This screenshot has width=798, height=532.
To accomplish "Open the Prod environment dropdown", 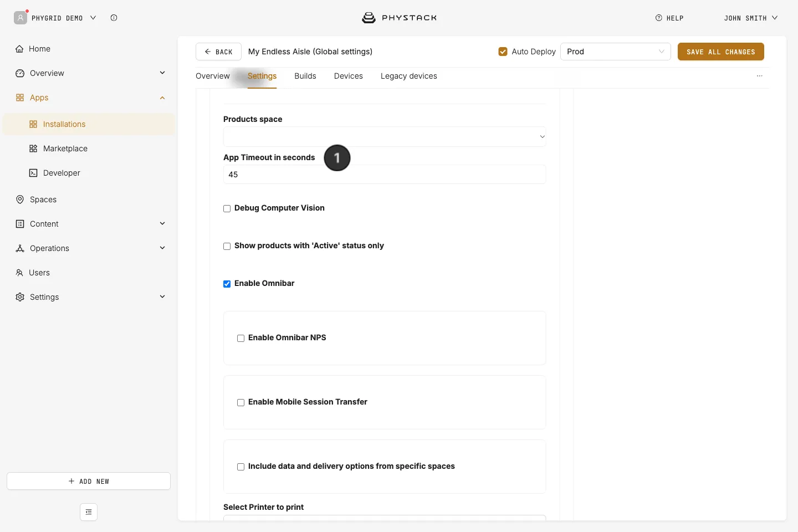I will [x=616, y=52].
